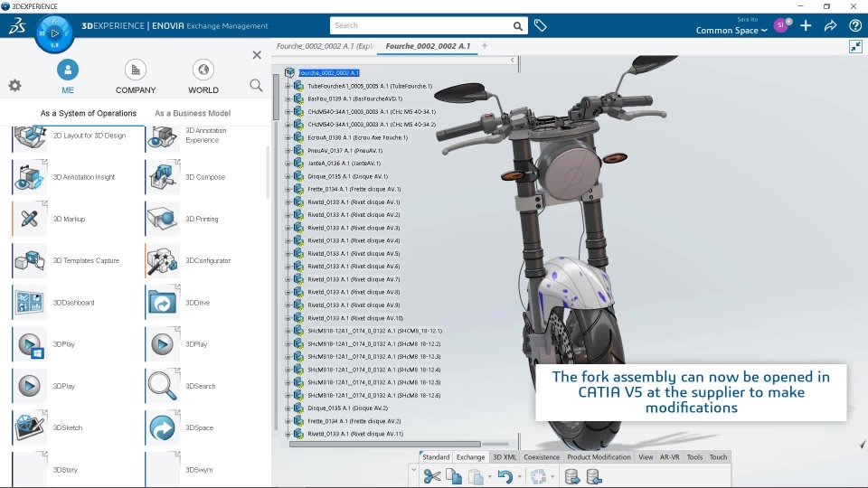The height and width of the screenshot is (488, 868).
Task: Click the Copy icon in Standard toolbar
Action: (x=453, y=476)
